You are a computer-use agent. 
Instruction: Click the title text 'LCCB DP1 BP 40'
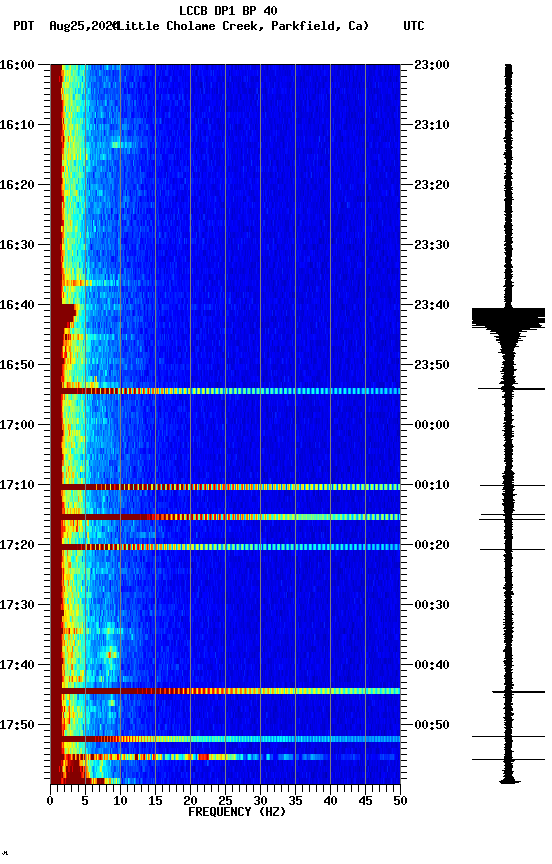228,10
